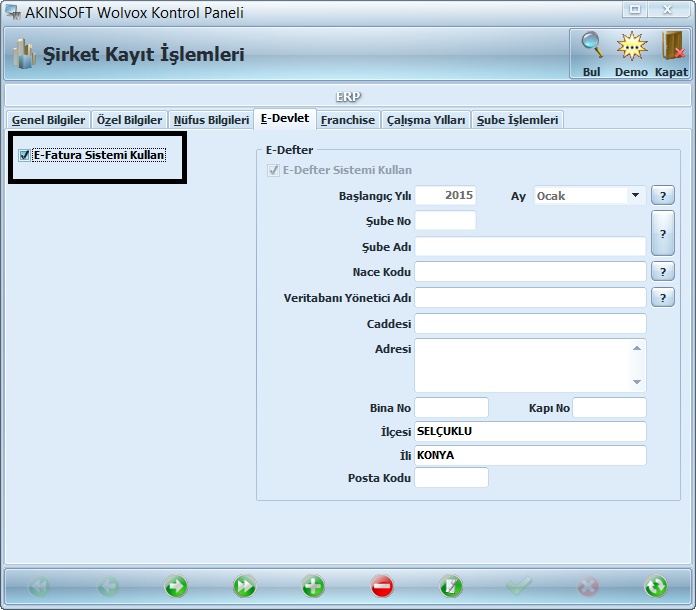This screenshot has width=696, height=610.
Task: Click the company buildings icon in header
Action: point(24,54)
